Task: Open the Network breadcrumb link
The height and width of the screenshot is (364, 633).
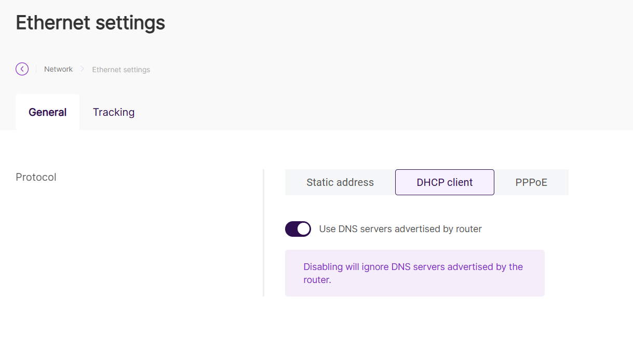Action: click(x=58, y=69)
